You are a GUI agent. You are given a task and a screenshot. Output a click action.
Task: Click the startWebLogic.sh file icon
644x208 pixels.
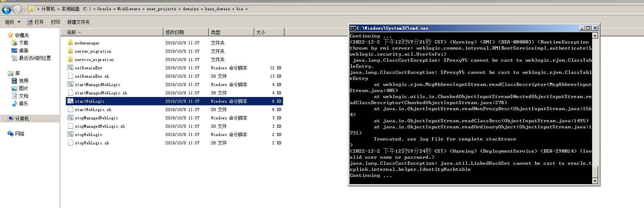[70, 109]
